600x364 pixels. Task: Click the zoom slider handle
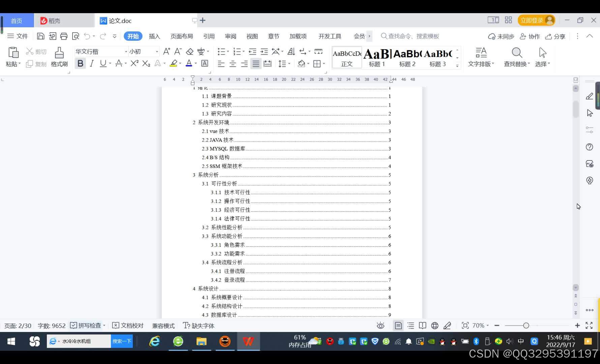coord(526,326)
